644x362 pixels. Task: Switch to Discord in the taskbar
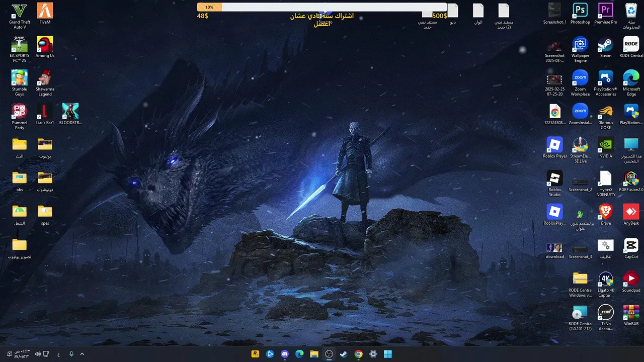pos(285,354)
